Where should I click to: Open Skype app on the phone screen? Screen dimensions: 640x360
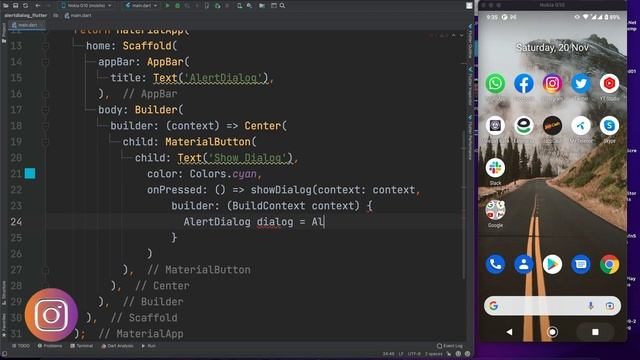point(609,126)
